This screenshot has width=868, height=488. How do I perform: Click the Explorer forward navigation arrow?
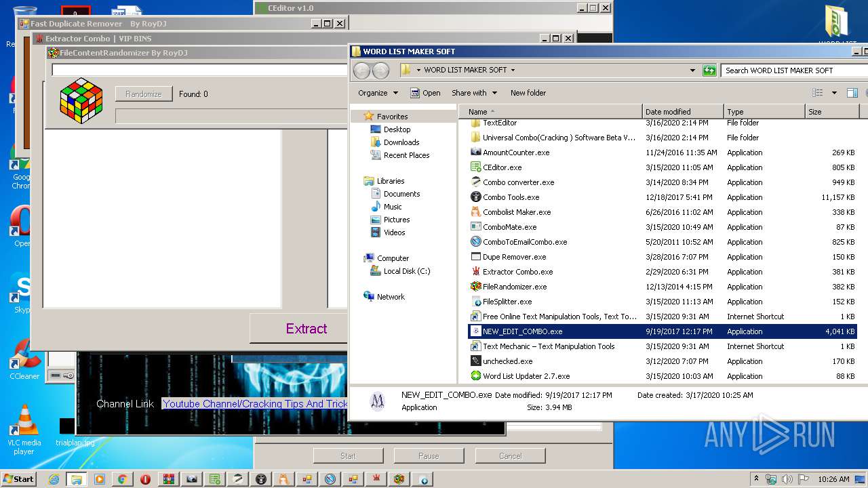[x=381, y=70]
